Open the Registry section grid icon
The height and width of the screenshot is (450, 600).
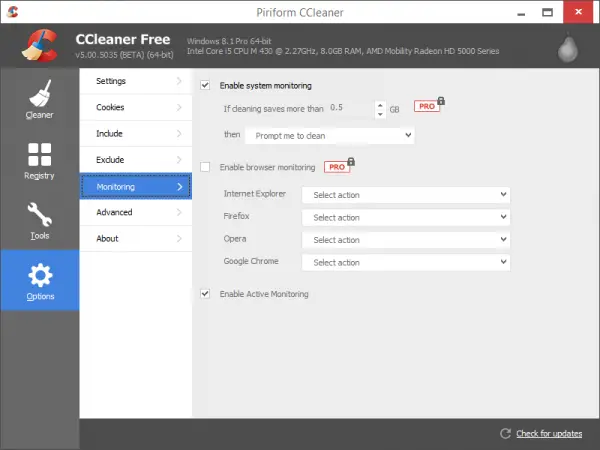tap(39, 155)
